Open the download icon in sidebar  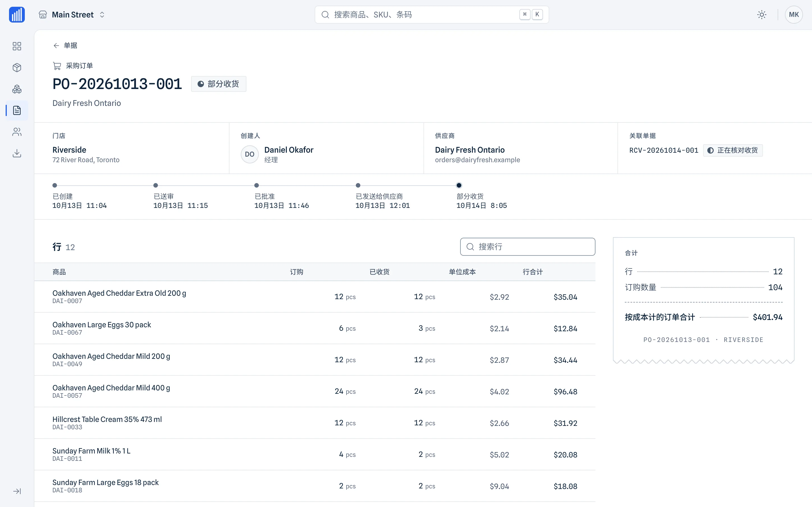(17, 153)
